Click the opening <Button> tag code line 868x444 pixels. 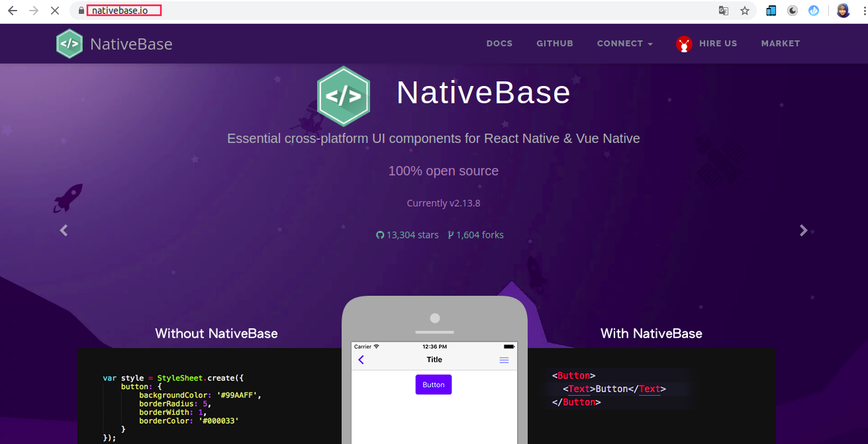574,376
